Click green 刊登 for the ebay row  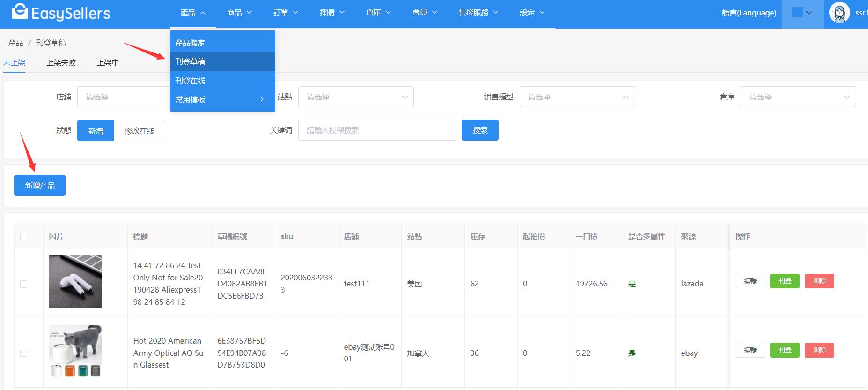point(785,350)
